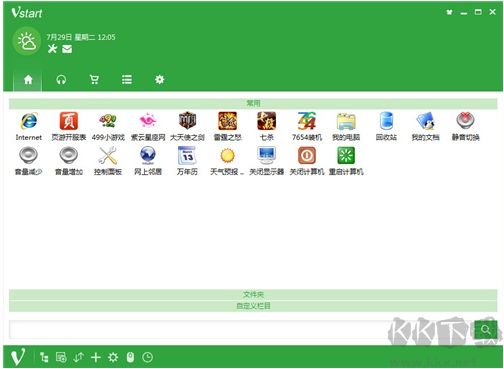Click the weather sun-cloud icon in header
The height and width of the screenshot is (369, 504).
(x=27, y=41)
